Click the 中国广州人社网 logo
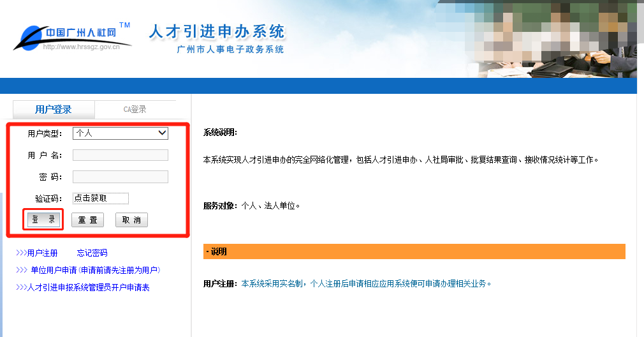Viewport: 644px width, 337px height. 71,35
